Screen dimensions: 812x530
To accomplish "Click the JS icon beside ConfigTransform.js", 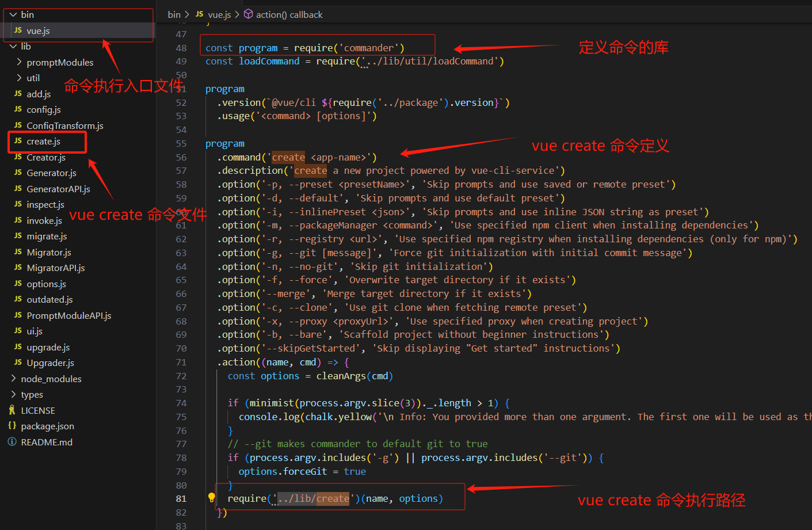I will pyautogui.click(x=18, y=125).
